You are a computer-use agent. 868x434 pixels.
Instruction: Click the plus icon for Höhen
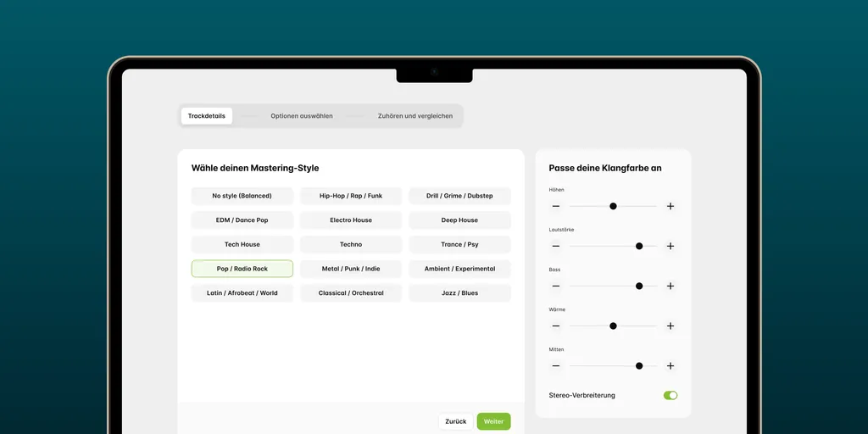(x=670, y=206)
